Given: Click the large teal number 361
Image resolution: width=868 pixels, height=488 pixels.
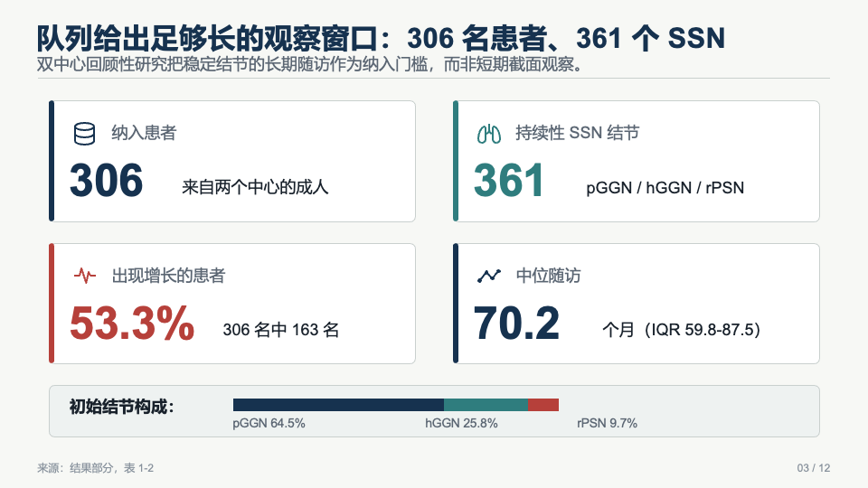Looking at the screenshot, I should (x=508, y=181).
